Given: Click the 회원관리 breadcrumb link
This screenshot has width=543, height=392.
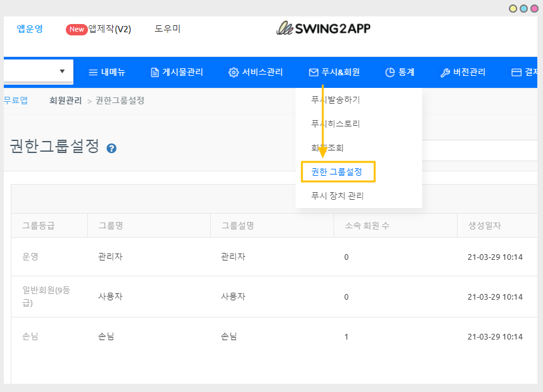Looking at the screenshot, I should (x=66, y=101).
